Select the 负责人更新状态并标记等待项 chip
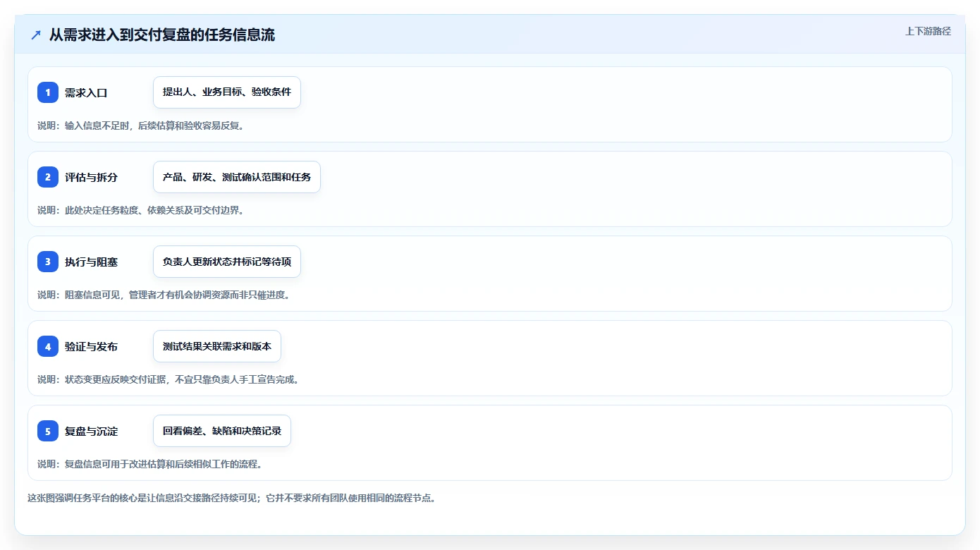Image resolution: width=980 pixels, height=550 pixels. [x=227, y=262]
